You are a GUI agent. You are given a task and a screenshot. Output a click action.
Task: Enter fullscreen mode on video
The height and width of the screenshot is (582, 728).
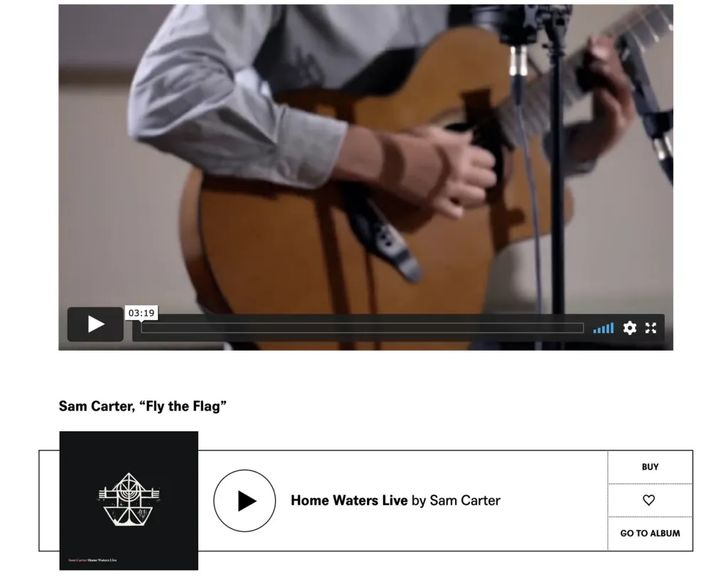pyautogui.click(x=651, y=328)
